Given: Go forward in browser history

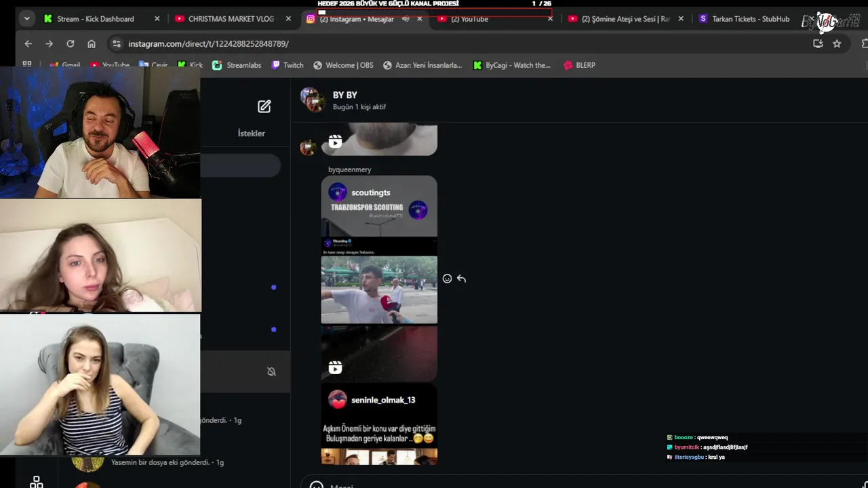Looking at the screenshot, I should click(49, 43).
